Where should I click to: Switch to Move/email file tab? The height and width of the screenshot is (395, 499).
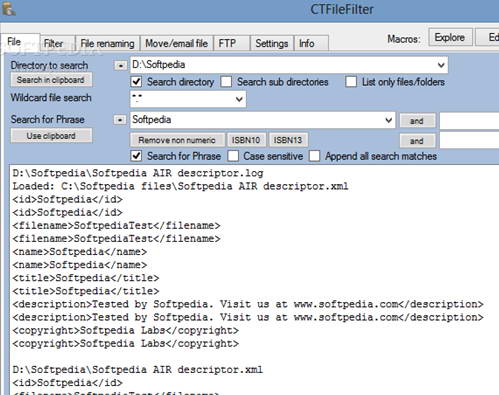point(177,43)
